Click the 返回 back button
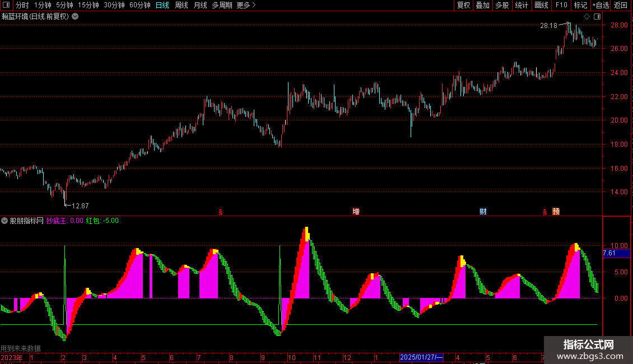 coord(621,5)
